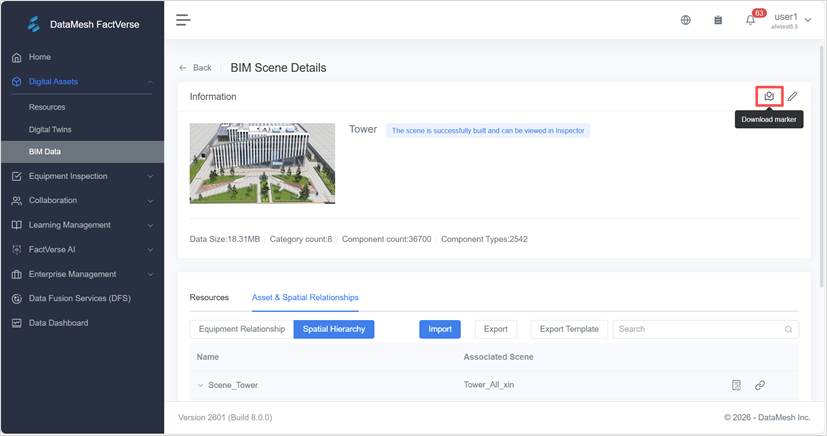This screenshot has width=827, height=436.
Task: Open the user1 account dropdown
Action: (x=791, y=20)
